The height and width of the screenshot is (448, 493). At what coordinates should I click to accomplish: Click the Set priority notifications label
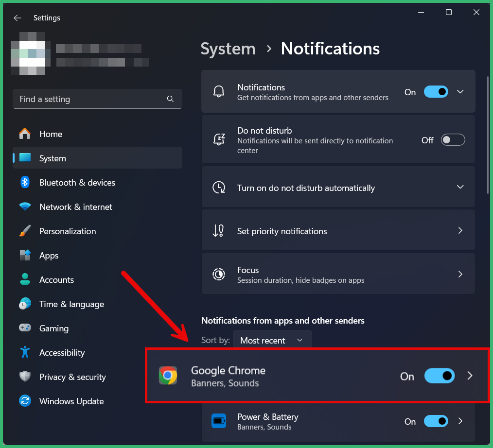click(282, 231)
